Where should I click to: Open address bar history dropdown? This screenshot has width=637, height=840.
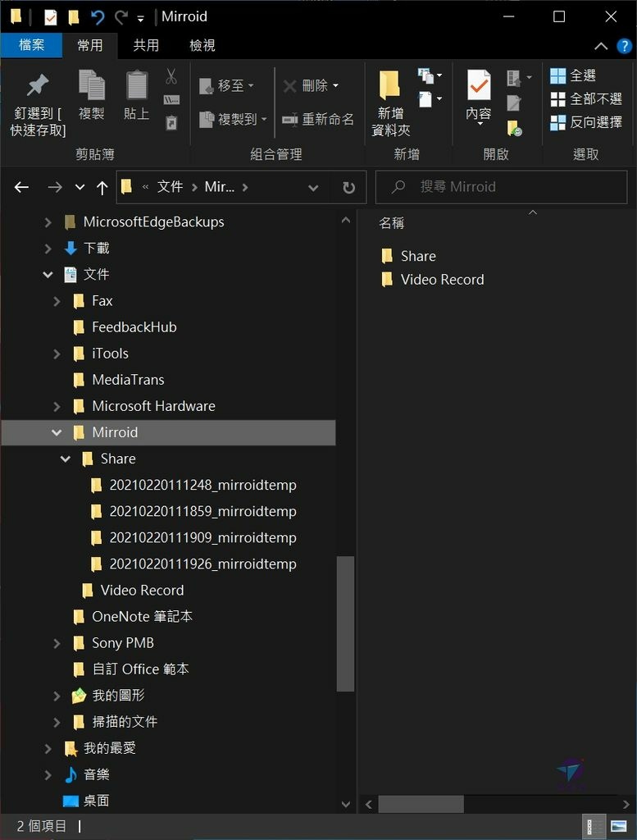[313, 188]
